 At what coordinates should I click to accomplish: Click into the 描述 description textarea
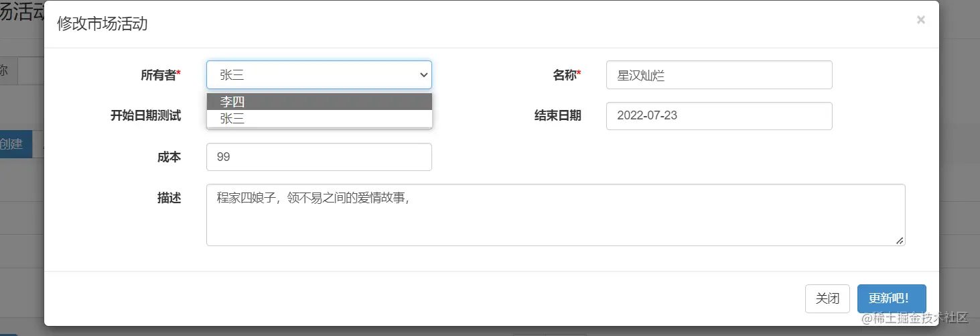point(555,215)
